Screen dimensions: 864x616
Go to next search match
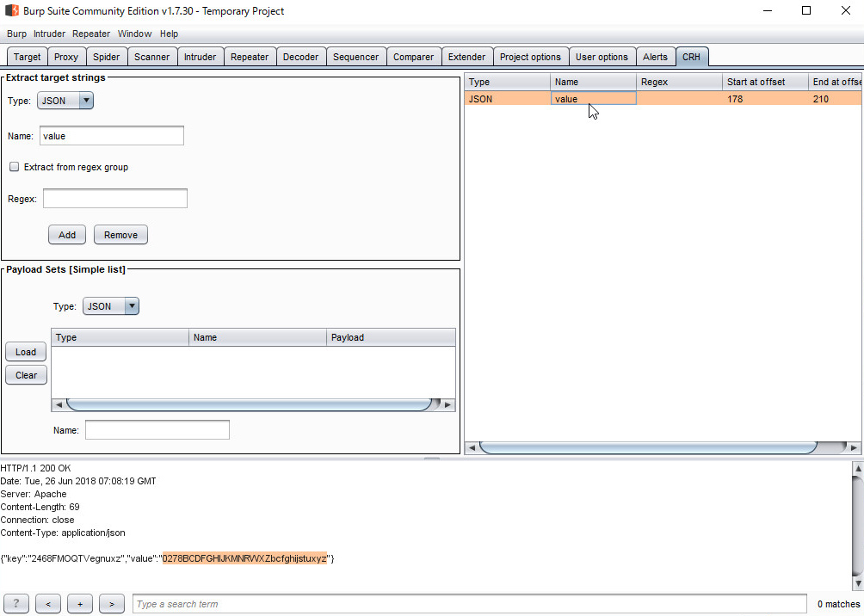tap(112, 604)
